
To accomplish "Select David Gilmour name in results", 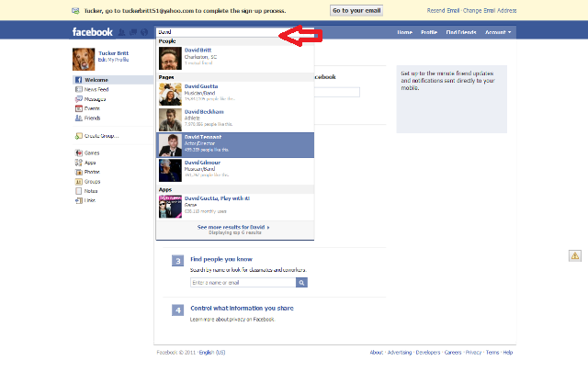I will coord(202,163).
